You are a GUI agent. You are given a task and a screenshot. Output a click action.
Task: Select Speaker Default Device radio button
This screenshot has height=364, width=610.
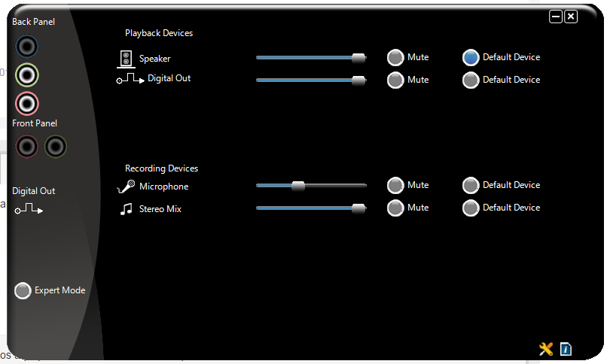click(471, 57)
